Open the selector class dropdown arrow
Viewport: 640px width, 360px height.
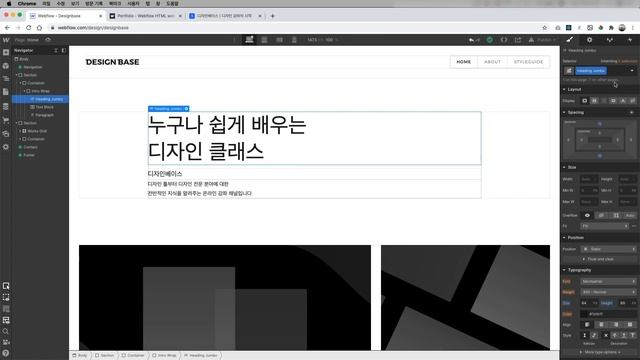pyautogui.click(x=632, y=71)
